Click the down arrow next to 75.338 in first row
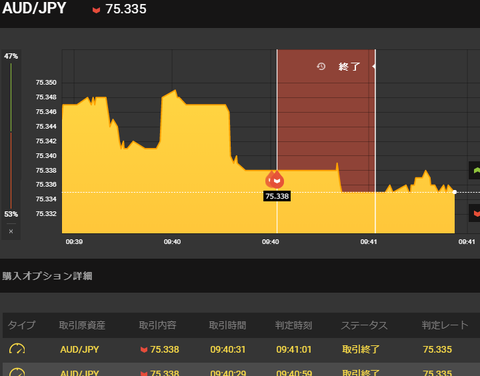 coord(144,349)
